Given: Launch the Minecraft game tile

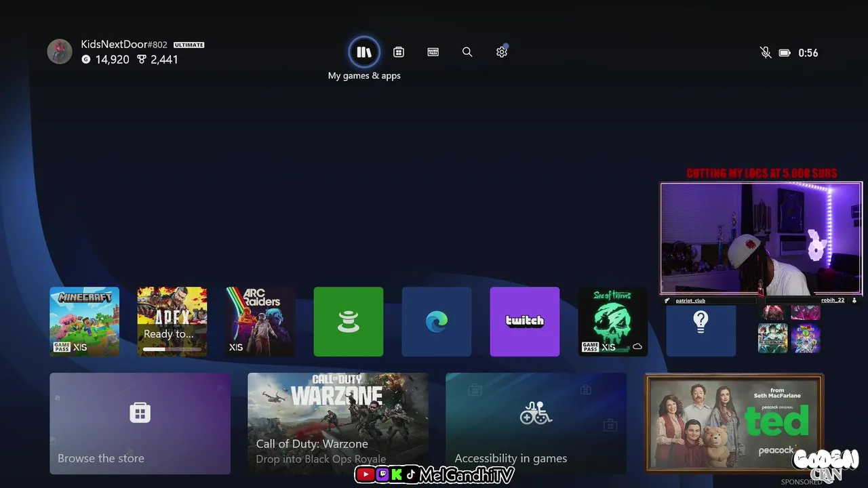Looking at the screenshot, I should pyautogui.click(x=84, y=321).
